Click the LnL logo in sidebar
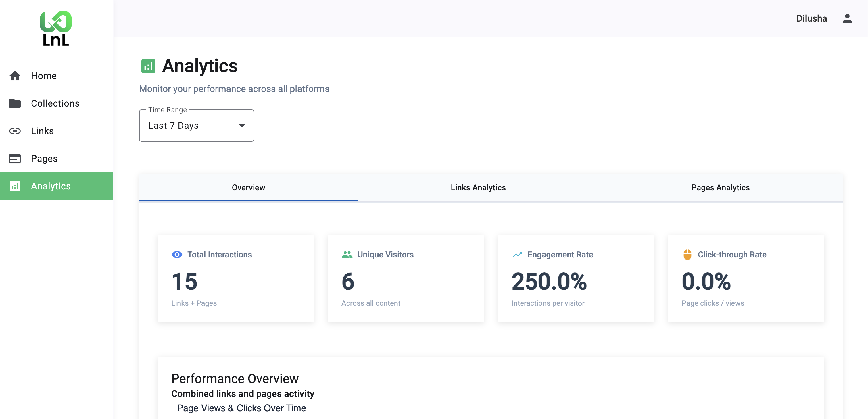This screenshot has height=419, width=868. [56, 29]
